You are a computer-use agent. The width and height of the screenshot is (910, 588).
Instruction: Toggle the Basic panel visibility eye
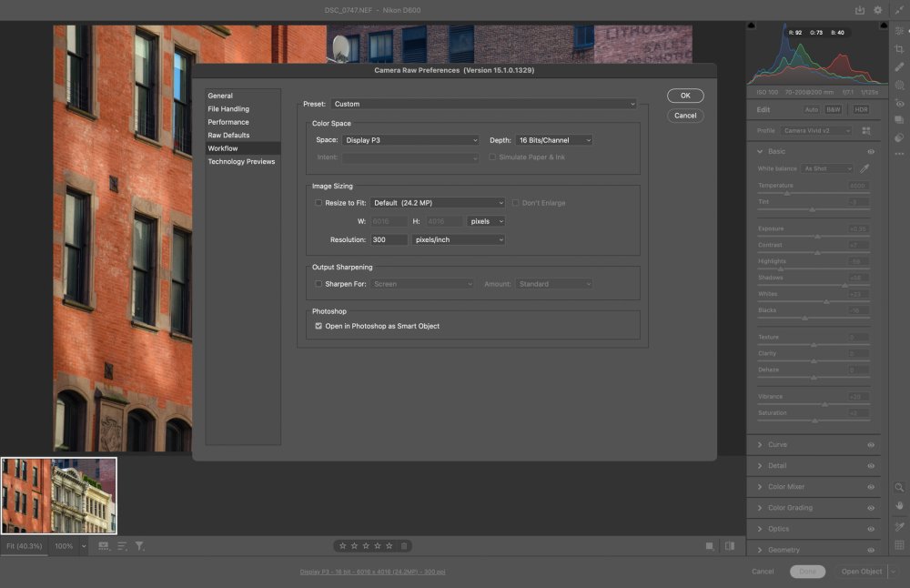click(871, 151)
